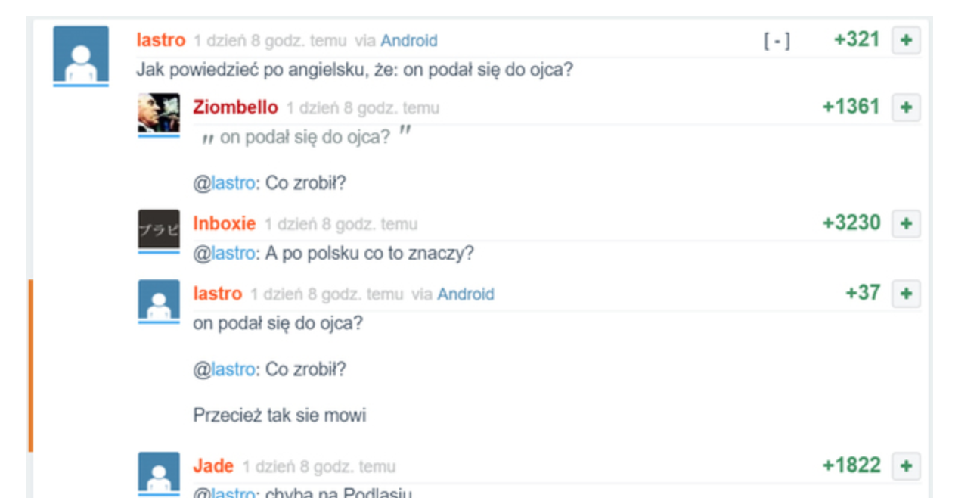Open lastro's default avatar on top post
This screenshot has height=498, width=980.
[x=81, y=54]
